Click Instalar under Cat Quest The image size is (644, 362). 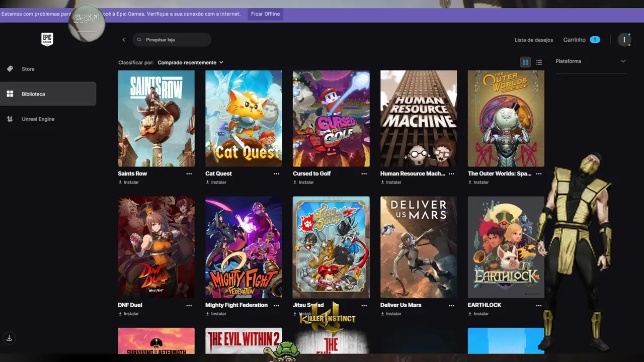[x=216, y=183]
